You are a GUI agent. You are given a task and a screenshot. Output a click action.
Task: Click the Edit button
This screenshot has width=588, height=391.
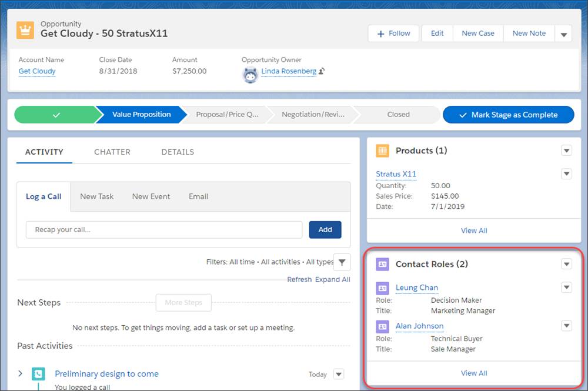click(437, 34)
